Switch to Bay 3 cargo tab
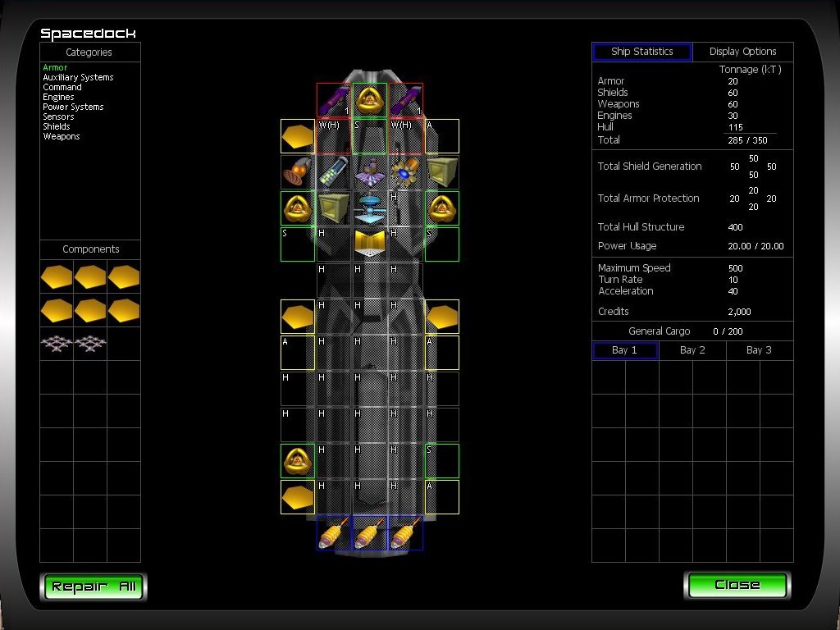 point(759,350)
